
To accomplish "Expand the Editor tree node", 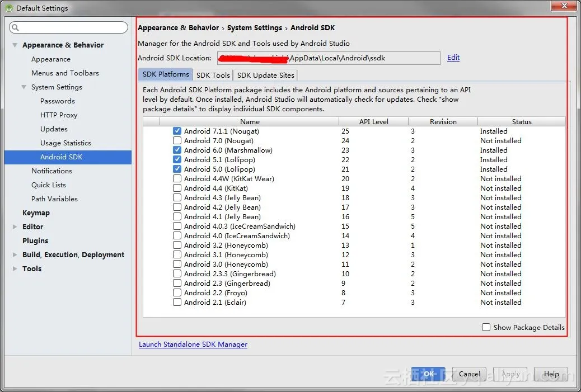I will 15,226.
